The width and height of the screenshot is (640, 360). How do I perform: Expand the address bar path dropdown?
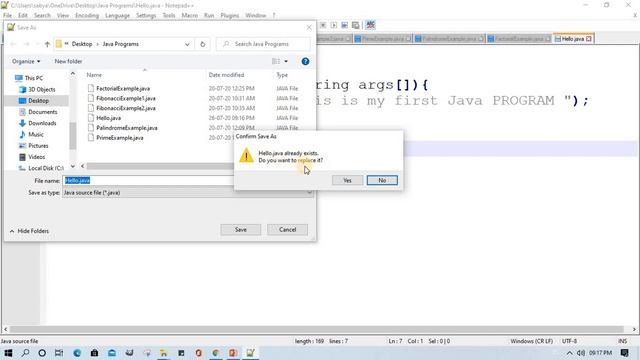[x=187, y=44]
